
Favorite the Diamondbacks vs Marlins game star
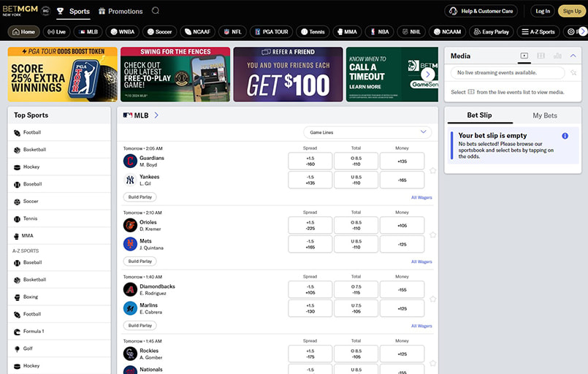coord(432,299)
